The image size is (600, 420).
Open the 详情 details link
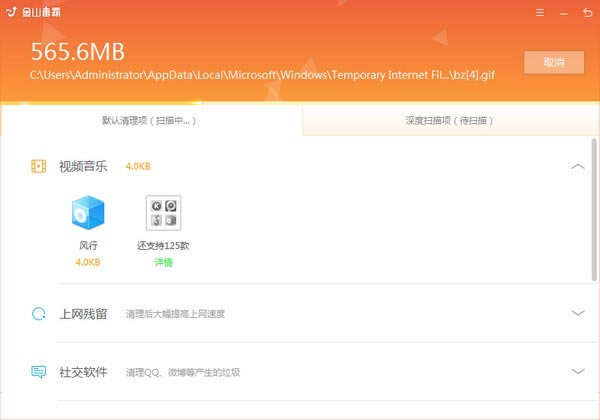(163, 262)
